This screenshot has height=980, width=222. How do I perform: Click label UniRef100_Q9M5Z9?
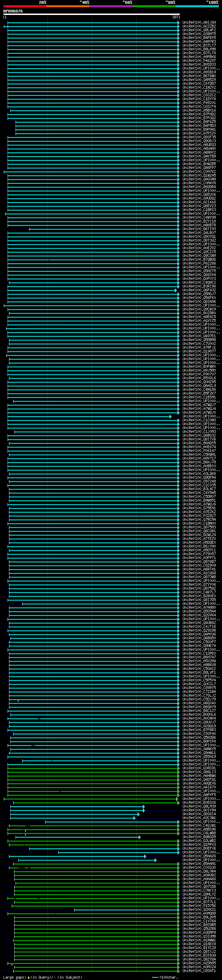[199, 80]
